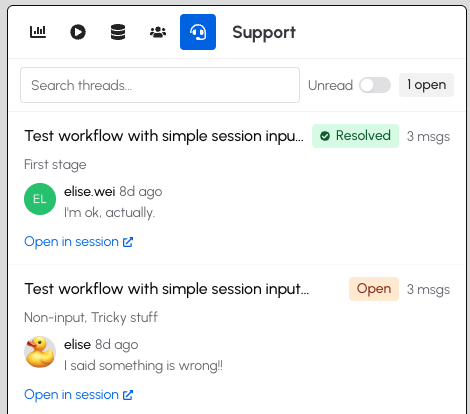
Task: Open first thread in session link
Action: click(x=79, y=242)
